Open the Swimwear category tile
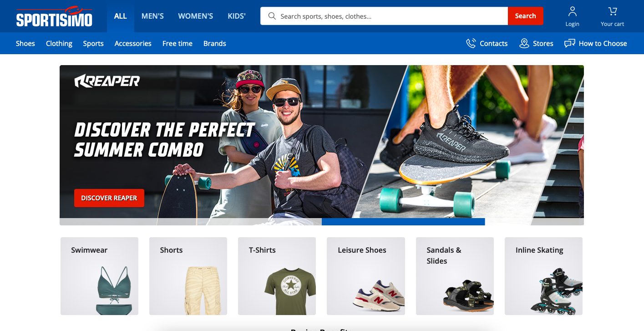The image size is (644, 331). coord(99,276)
